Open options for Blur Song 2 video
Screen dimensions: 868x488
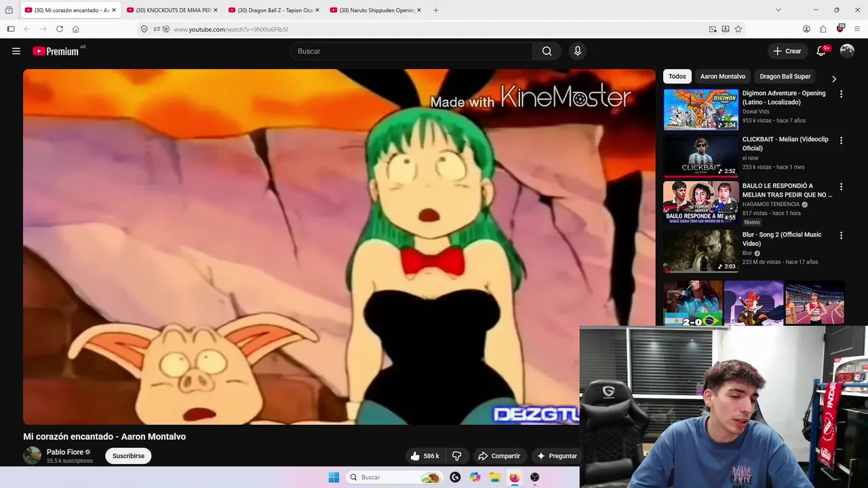(x=841, y=235)
